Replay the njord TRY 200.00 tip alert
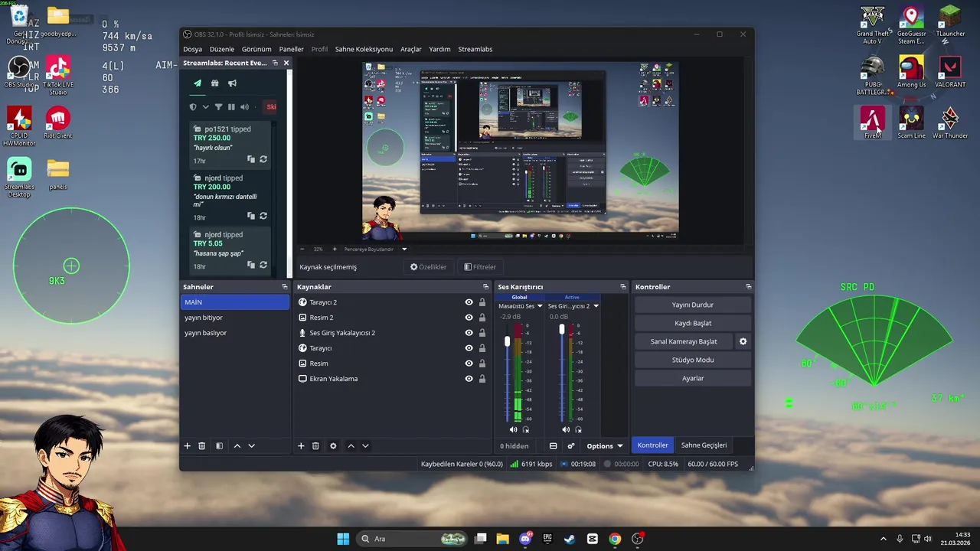 click(x=263, y=216)
